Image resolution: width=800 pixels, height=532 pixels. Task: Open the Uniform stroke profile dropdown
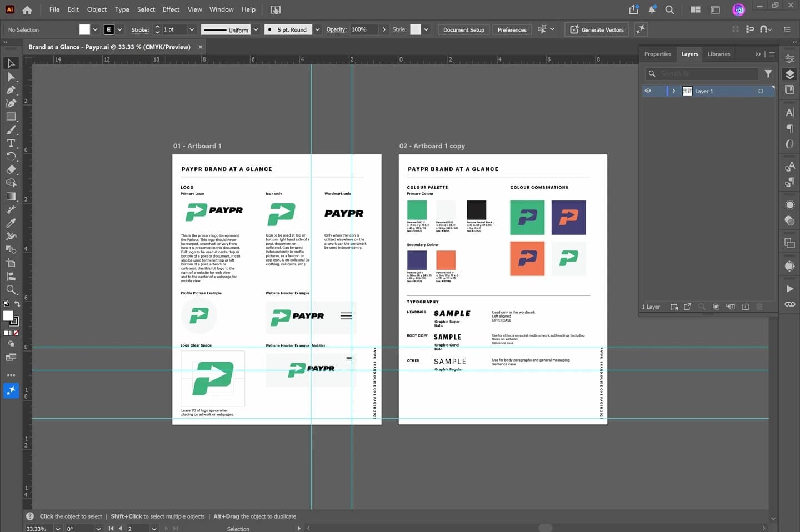pyautogui.click(x=256, y=29)
